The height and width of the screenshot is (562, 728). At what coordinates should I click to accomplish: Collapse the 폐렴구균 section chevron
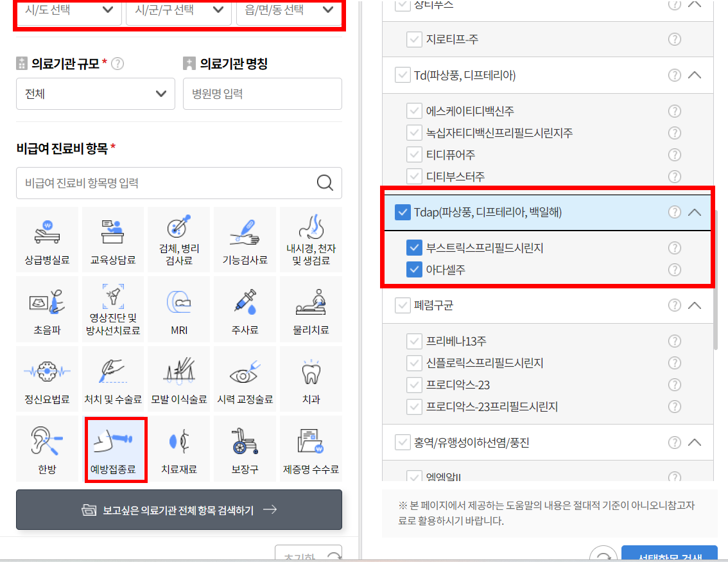[x=695, y=305]
